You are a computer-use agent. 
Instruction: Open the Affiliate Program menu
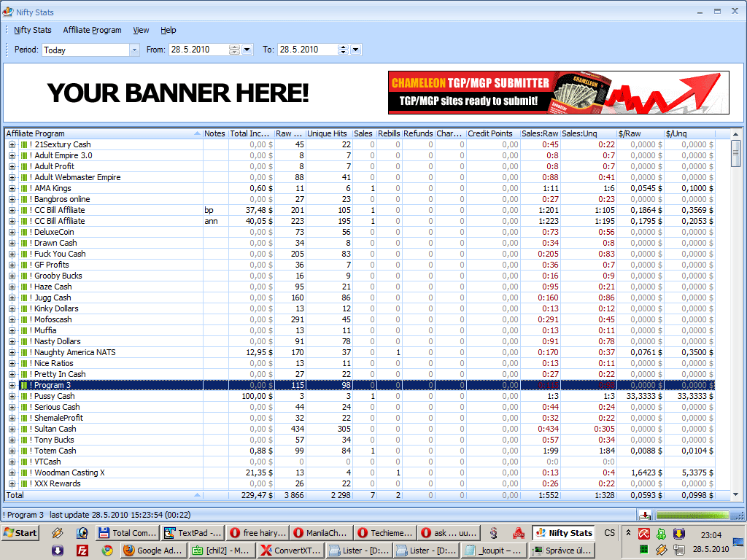92,30
